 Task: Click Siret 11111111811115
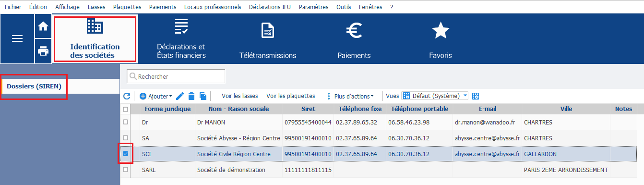pyautogui.click(x=308, y=170)
